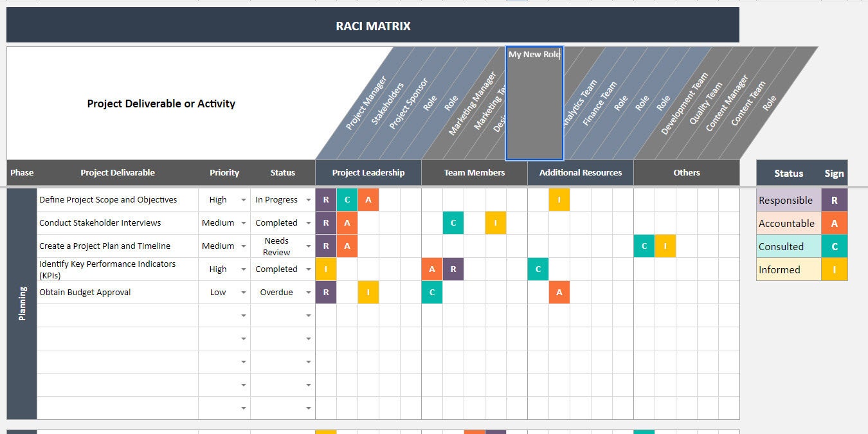Image resolution: width=868 pixels, height=434 pixels.
Task: Click the I badge on Obtain Budget Approval row
Action: [368, 293]
